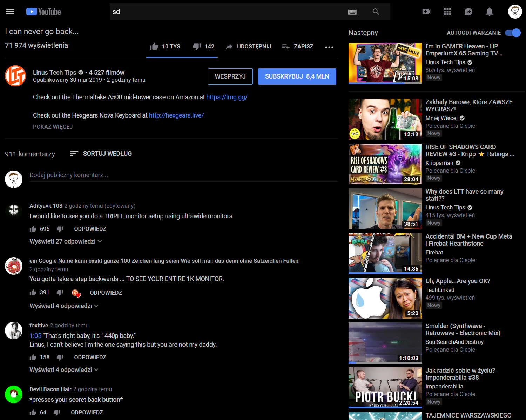Screen dimensions: 526x420
Task: Like foxitive's comment
Action: pos(33,358)
